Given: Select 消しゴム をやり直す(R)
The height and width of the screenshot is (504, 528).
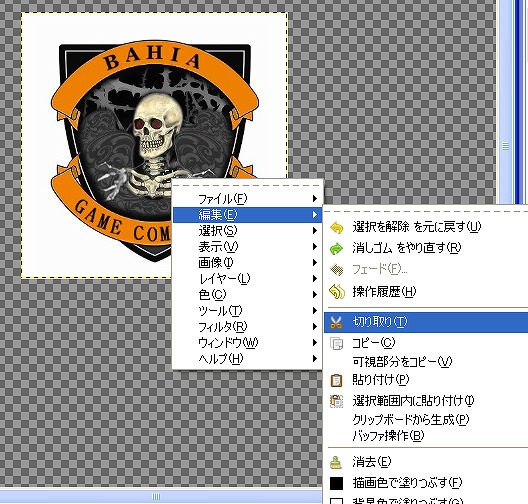Looking at the screenshot, I should tap(426, 248).
